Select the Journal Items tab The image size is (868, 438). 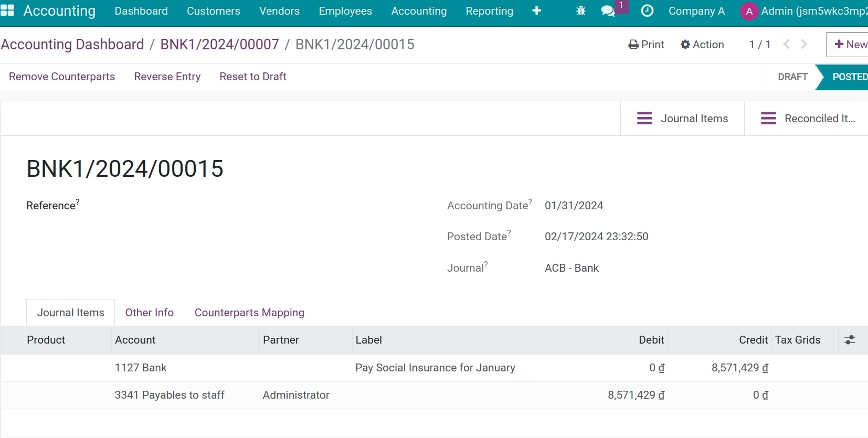(71, 313)
